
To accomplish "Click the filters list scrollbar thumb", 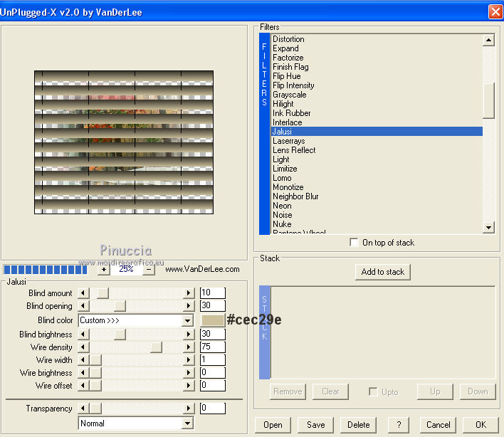I will (x=488, y=101).
